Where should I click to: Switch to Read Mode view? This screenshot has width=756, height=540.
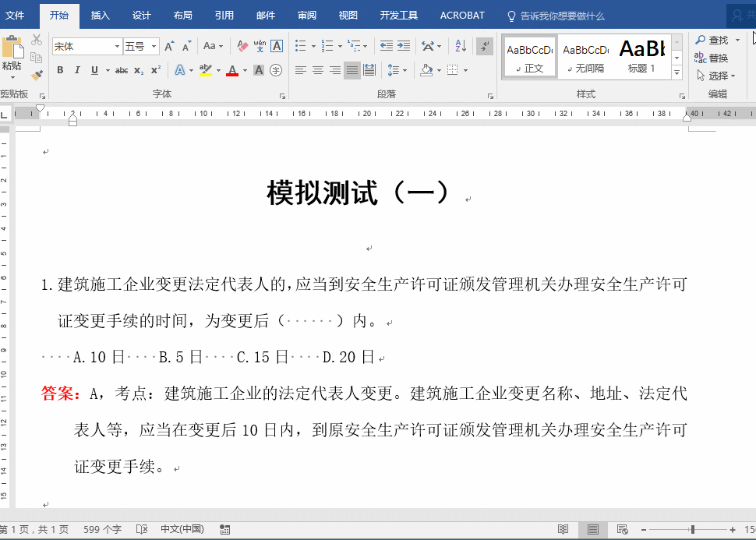click(563, 529)
